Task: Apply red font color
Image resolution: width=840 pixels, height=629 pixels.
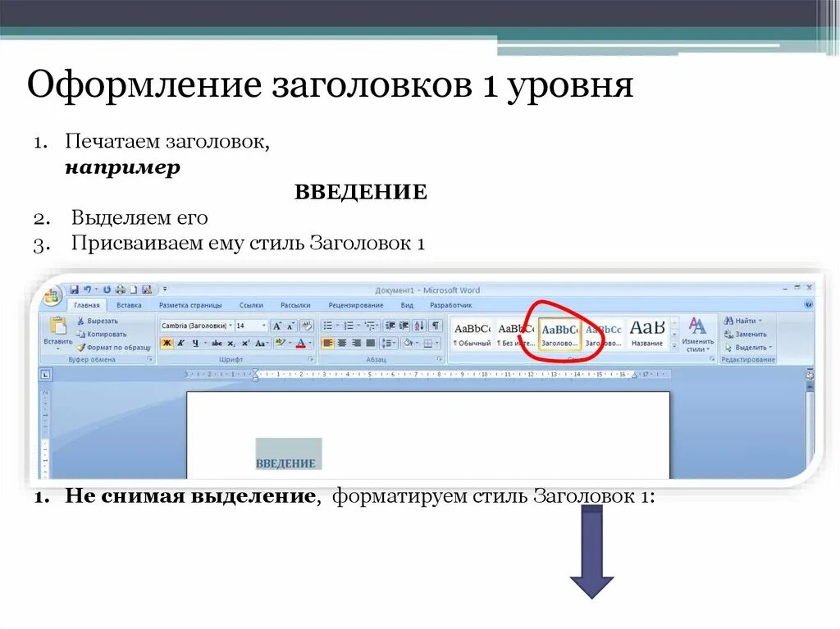Action: 301,343
